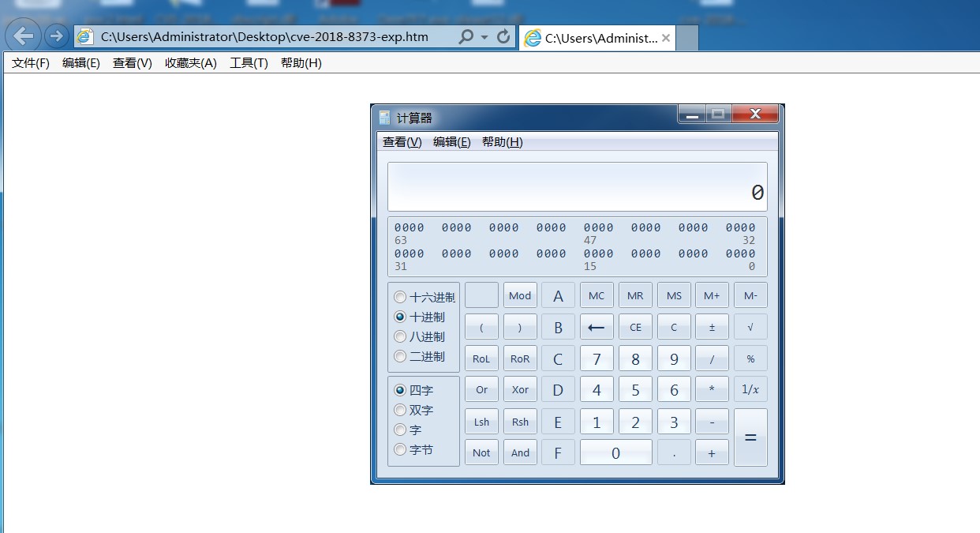Click the refresh icon in address bar

click(503, 37)
